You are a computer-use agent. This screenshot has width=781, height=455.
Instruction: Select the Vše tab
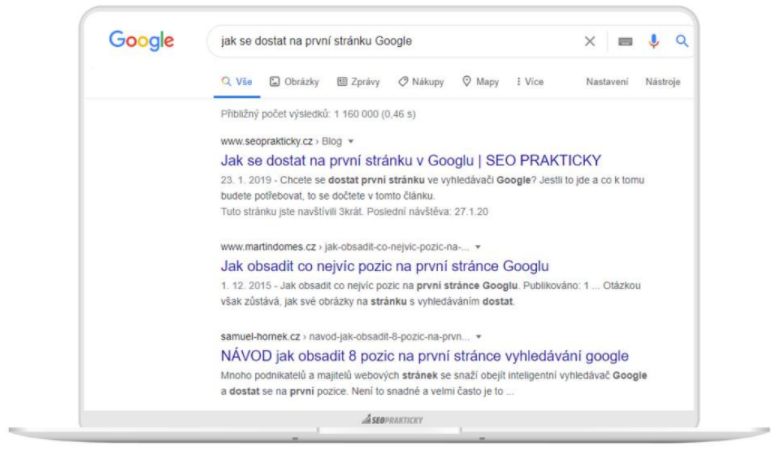pyautogui.click(x=237, y=82)
